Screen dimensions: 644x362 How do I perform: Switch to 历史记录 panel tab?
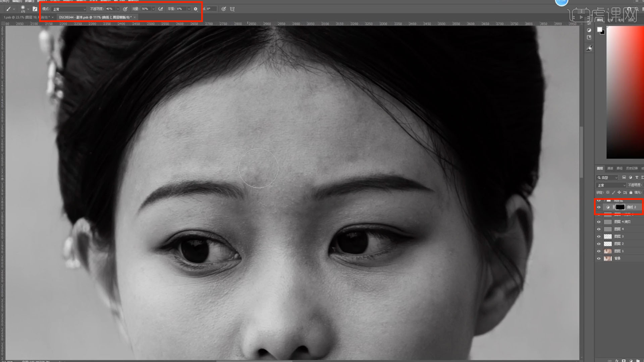632,168
